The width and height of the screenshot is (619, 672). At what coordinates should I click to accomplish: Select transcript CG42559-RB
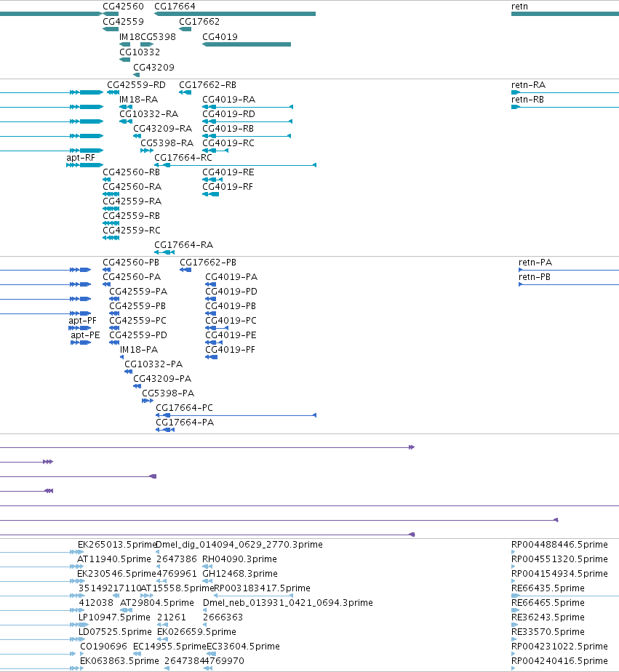(131, 217)
